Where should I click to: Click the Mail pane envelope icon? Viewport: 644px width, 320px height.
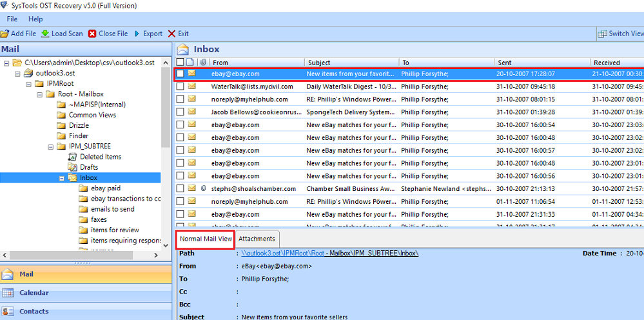tap(8, 274)
